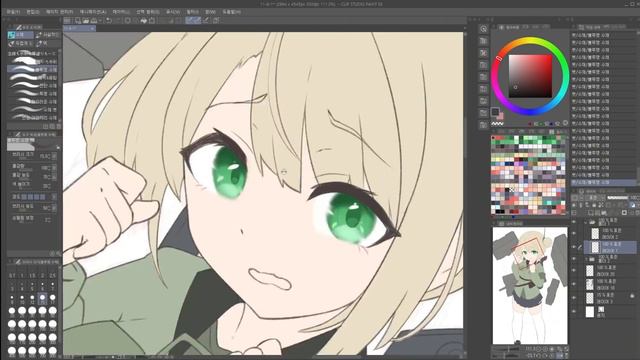Image resolution: width=640 pixels, height=360 pixels.
Task: Adjust the layer opacity slider
Action: pyautogui.click(x=618, y=198)
